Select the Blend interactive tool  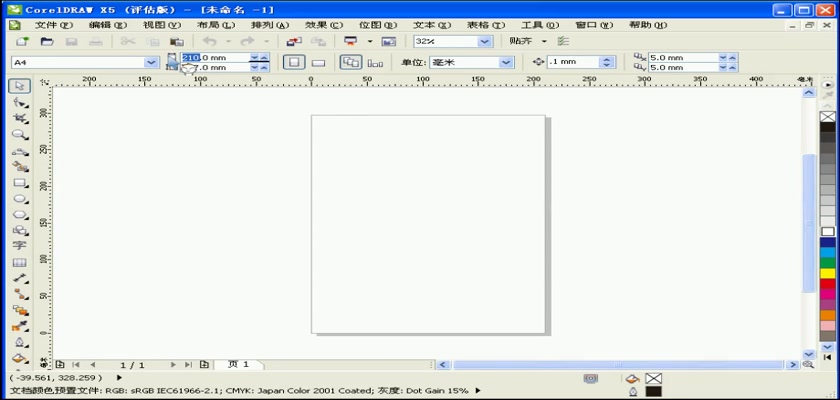click(20, 310)
